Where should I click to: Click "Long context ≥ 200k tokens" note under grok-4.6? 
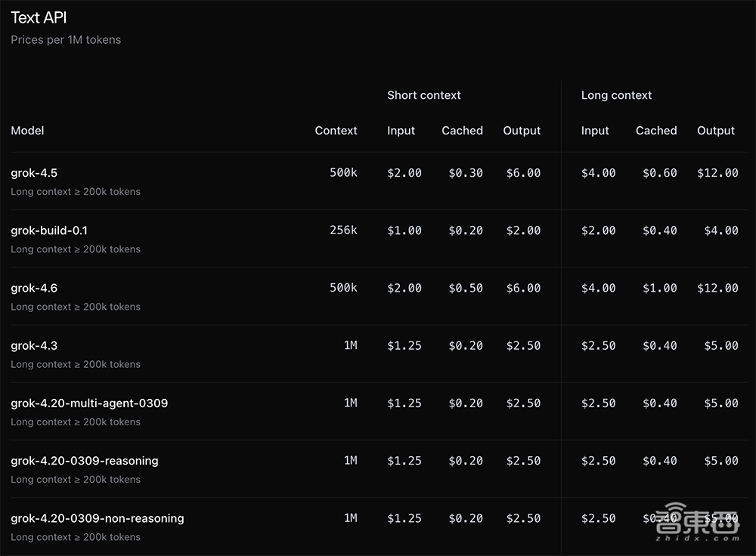coord(76,307)
